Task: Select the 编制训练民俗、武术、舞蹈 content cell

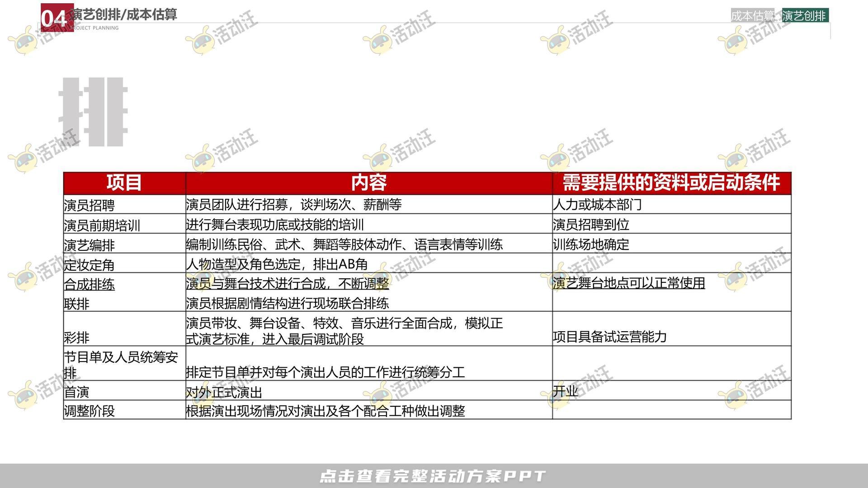Action: (x=369, y=244)
